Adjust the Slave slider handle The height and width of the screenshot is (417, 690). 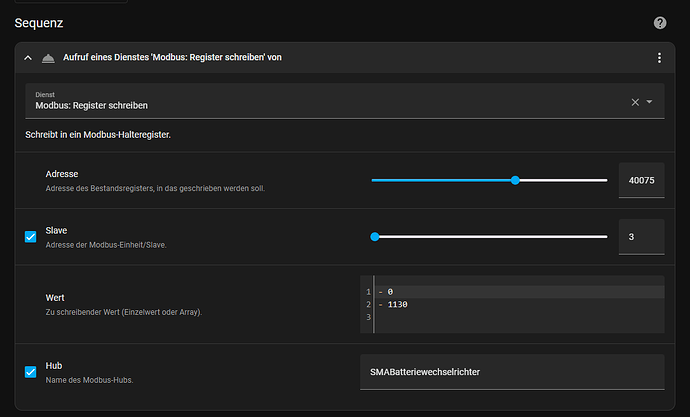pyautogui.click(x=374, y=237)
